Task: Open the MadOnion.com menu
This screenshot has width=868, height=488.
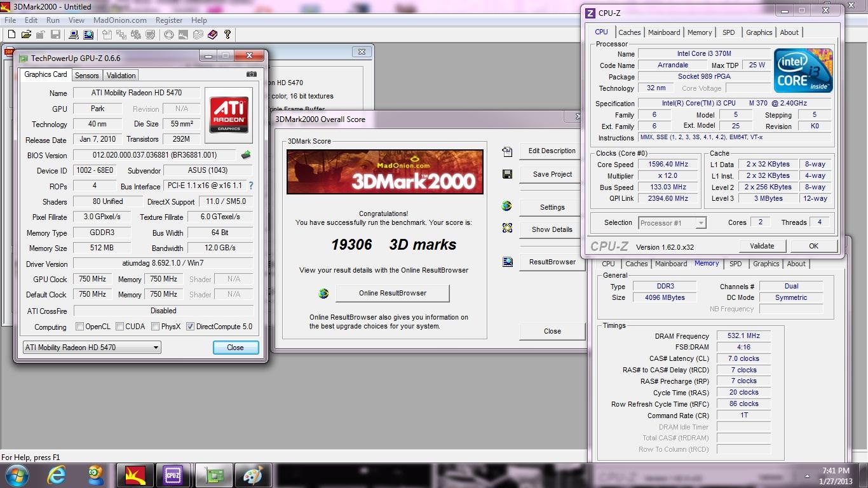Action: point(120,20)
